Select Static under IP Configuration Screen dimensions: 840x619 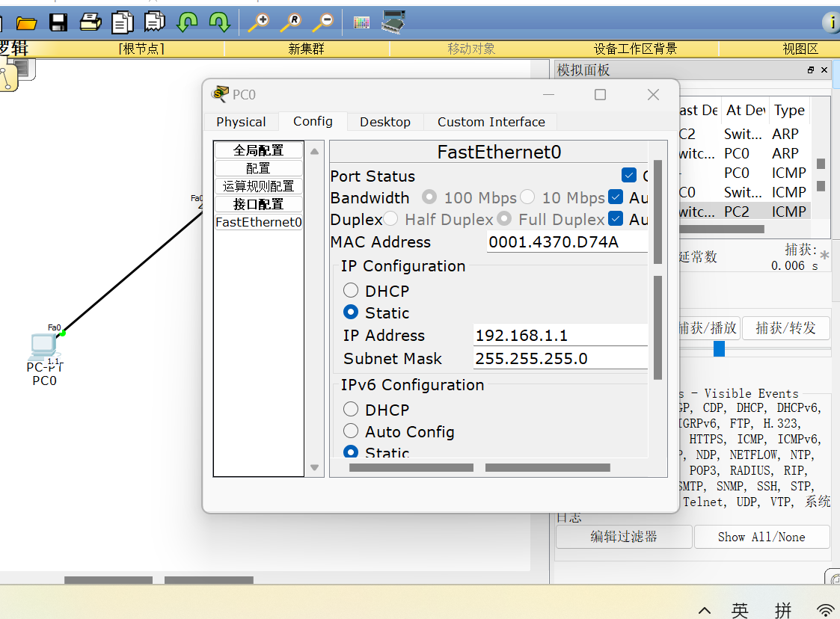351,312
